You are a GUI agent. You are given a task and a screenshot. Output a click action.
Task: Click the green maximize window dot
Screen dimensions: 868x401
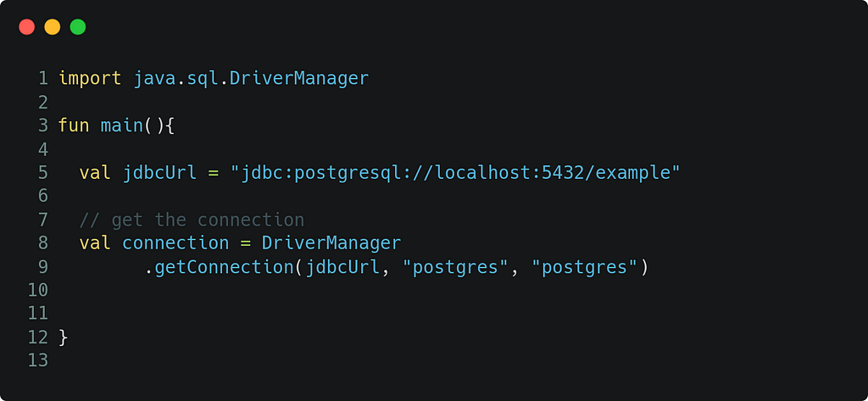[77, 26]
